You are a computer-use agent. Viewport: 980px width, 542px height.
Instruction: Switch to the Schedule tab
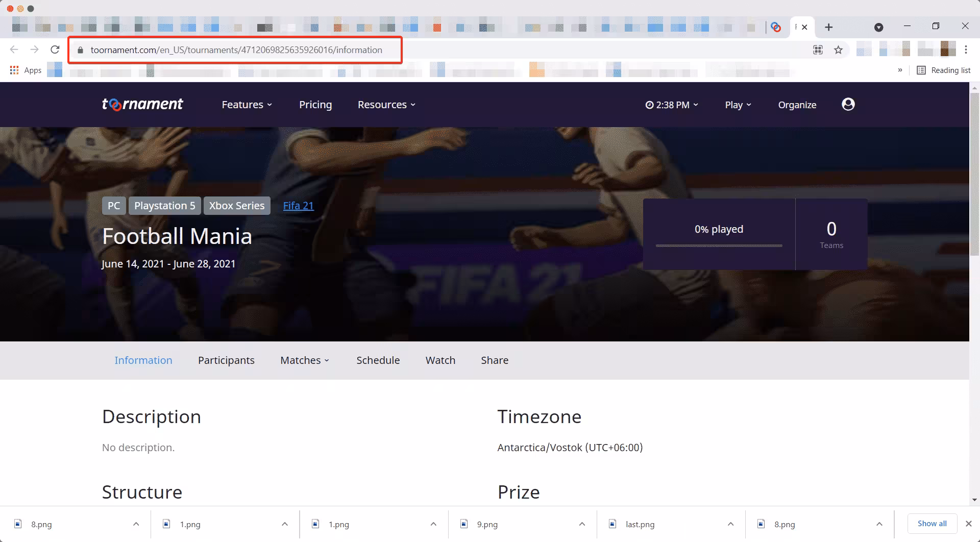click(x=378, y=360)
